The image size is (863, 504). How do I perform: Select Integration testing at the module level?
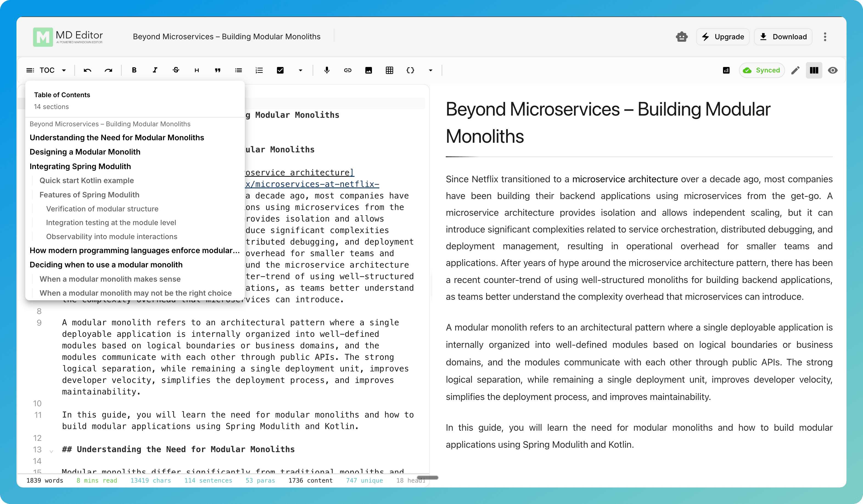click(111, 223)
